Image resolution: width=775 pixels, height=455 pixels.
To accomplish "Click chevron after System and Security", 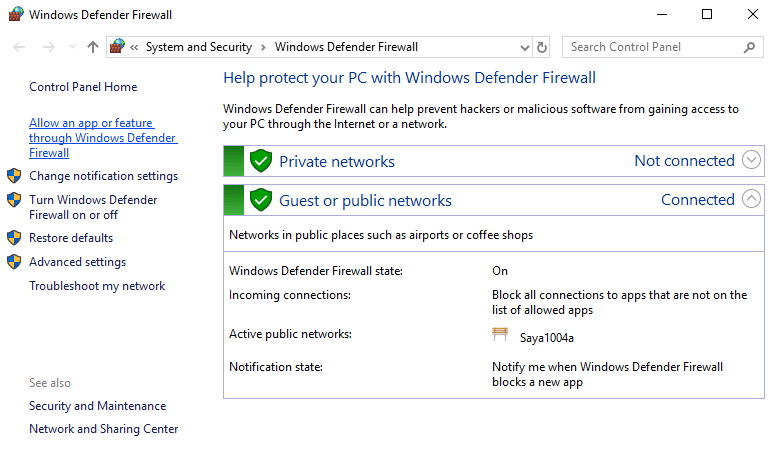I will 263,47.
